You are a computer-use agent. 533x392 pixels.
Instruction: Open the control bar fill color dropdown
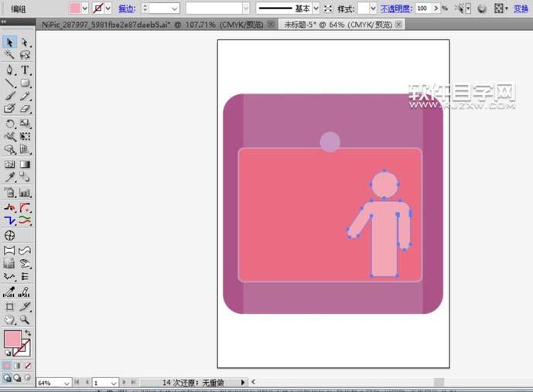point(84,9)
